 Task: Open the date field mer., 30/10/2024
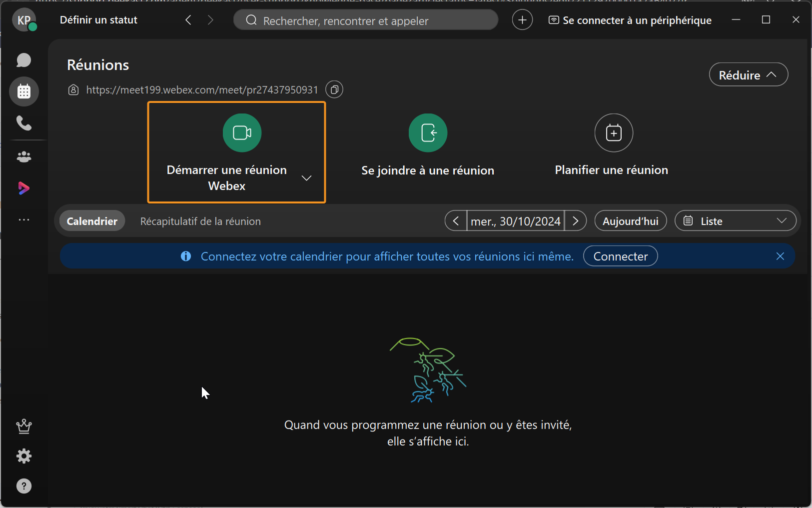coord(516,221)
